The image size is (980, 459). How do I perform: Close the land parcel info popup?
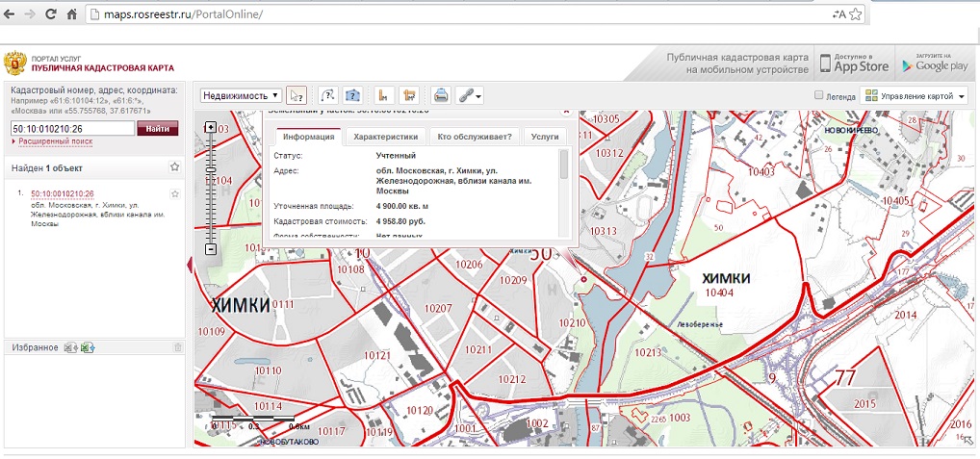pos(566,112)
